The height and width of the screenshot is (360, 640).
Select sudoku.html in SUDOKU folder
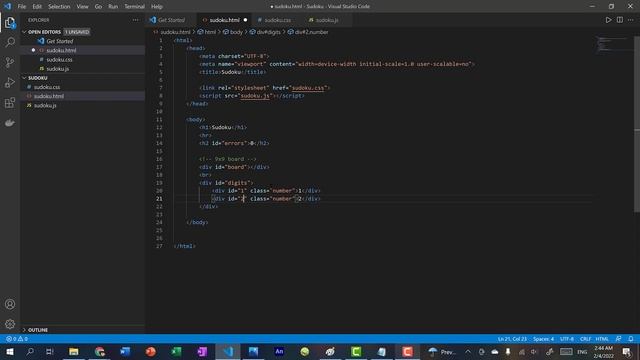(49, 96)
